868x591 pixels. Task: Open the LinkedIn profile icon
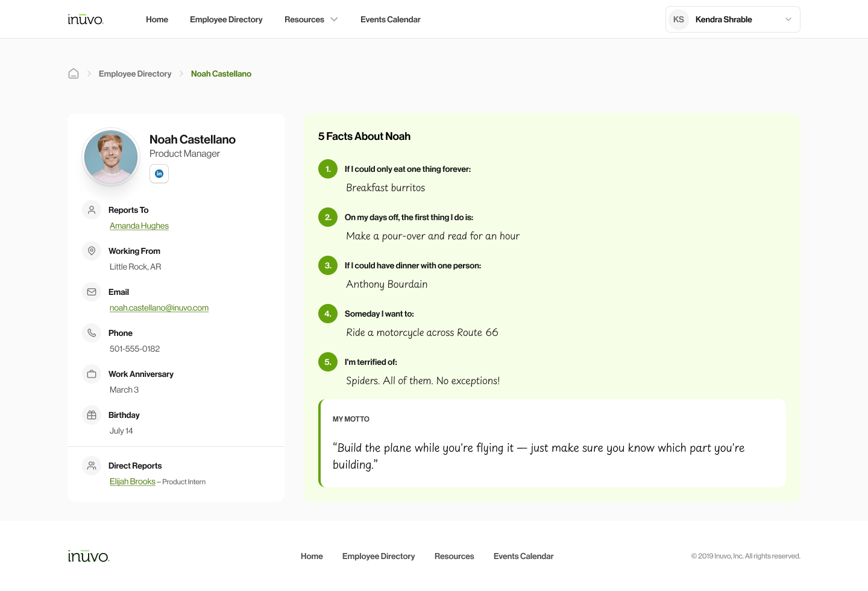159,174
